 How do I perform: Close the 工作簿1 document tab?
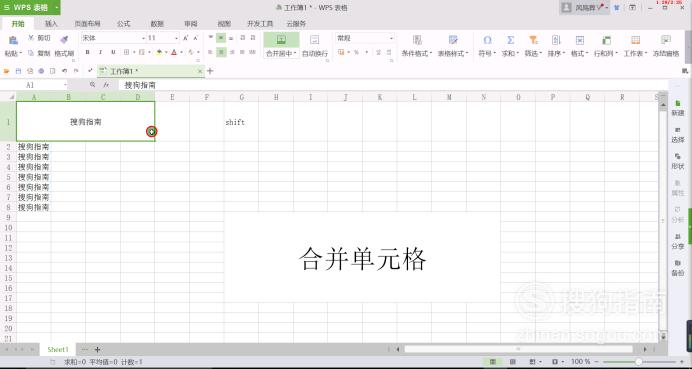click(x=199, y=71)
